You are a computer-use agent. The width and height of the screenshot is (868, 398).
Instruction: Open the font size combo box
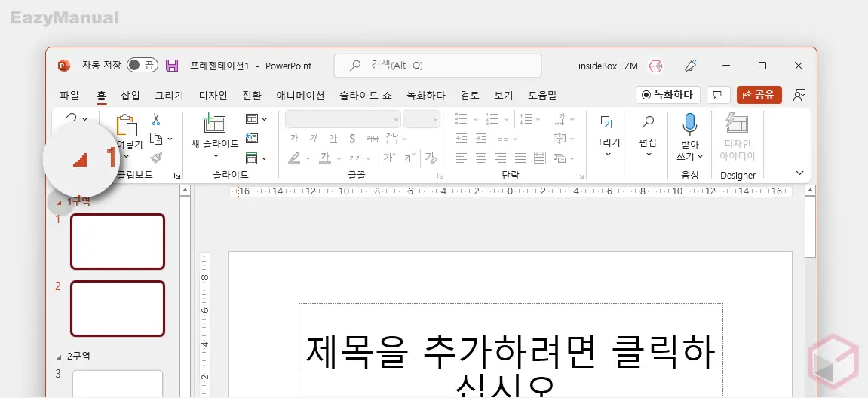click(422, 119)
